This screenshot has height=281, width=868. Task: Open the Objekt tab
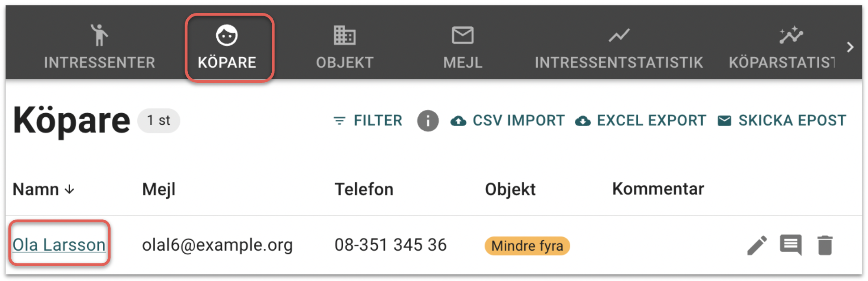(x=345, y=47)
